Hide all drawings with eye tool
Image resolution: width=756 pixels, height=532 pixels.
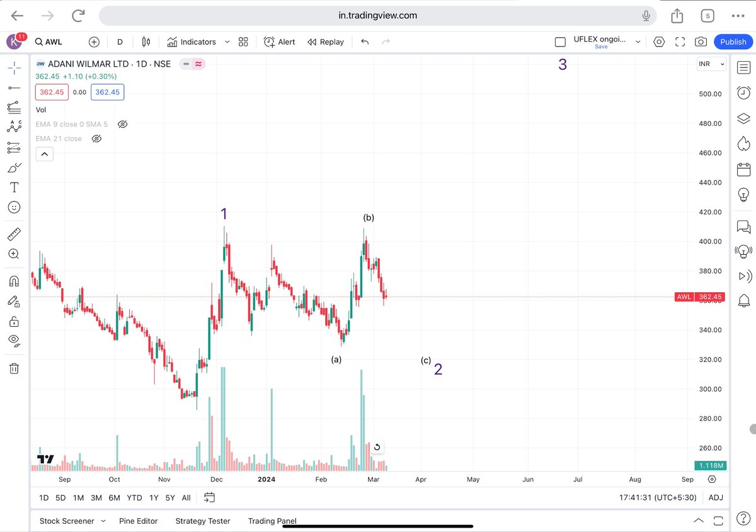(x=14, y=341)
